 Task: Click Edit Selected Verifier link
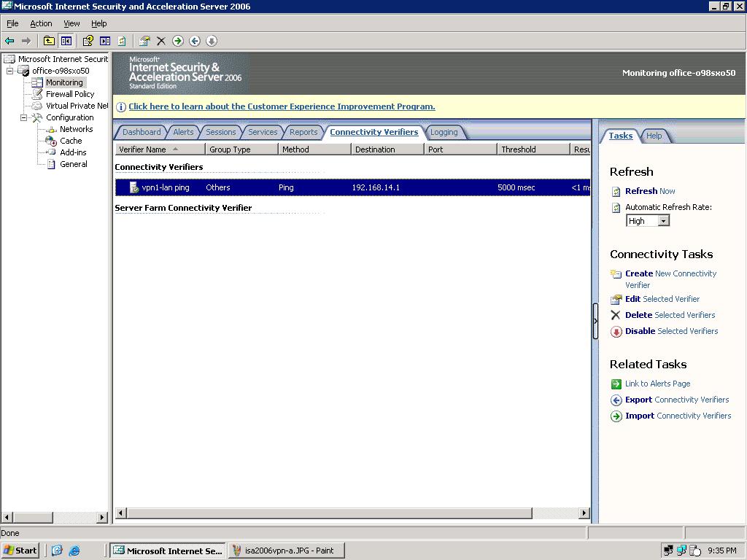[x=662, y=299]
